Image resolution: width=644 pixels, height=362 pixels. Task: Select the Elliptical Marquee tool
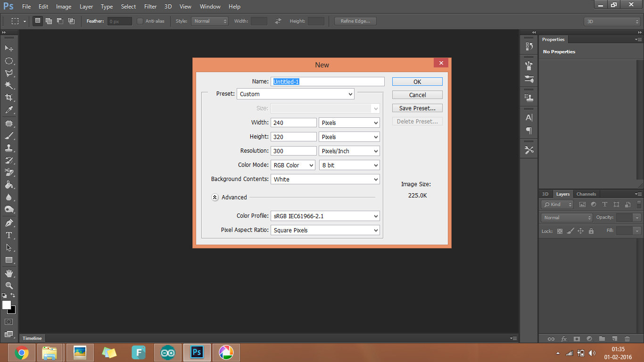9,61
